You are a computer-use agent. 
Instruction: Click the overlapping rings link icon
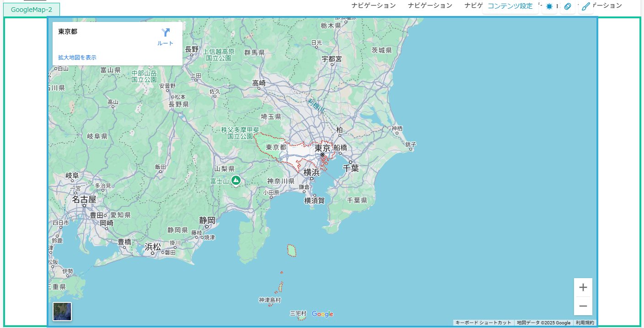(x=568, y=6)
